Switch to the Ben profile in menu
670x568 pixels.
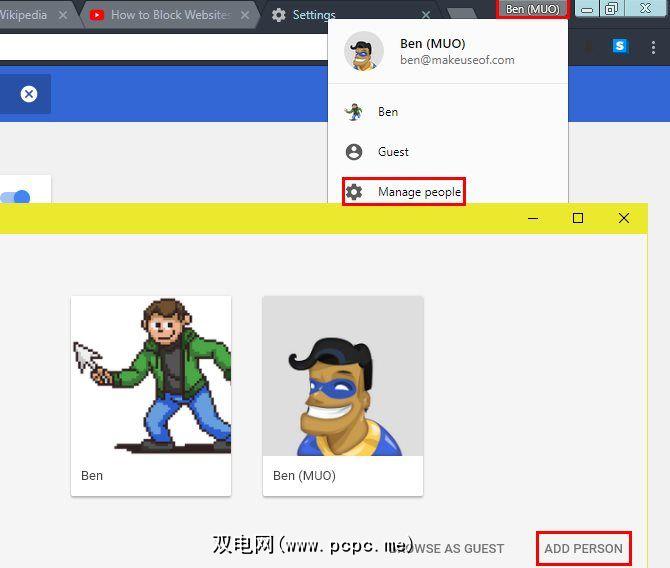[x=448, y=112]
